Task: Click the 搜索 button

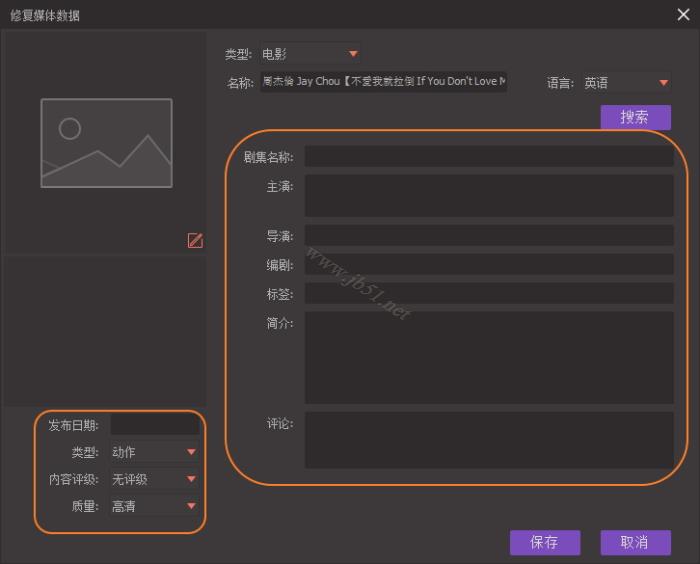Action: [x=635, y=117]
